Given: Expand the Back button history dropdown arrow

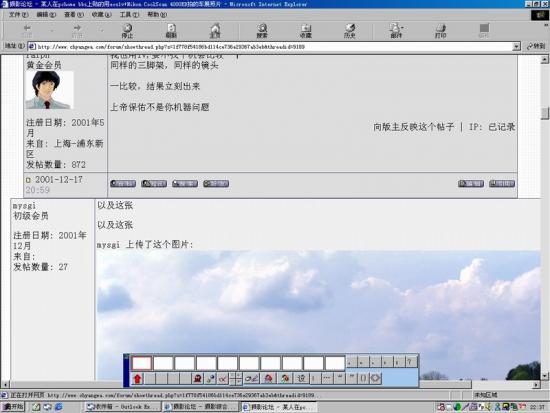Looking at the screenshot, I should [x=52, y=31].
